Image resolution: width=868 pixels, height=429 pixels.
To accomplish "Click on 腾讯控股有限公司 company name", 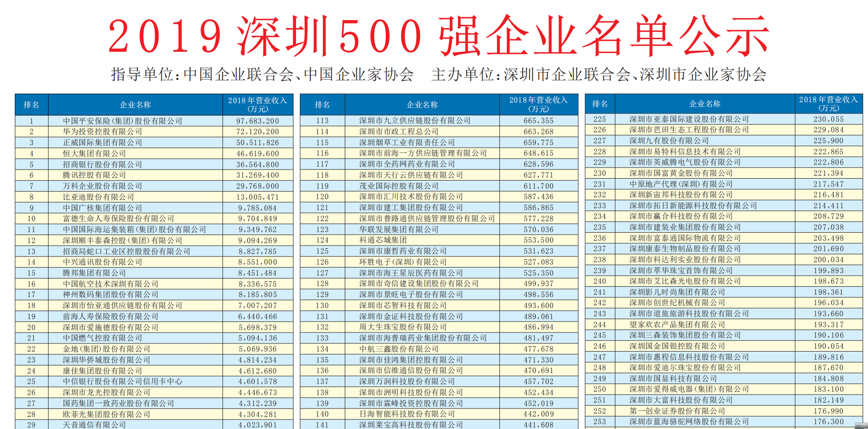I will (95, 175).
